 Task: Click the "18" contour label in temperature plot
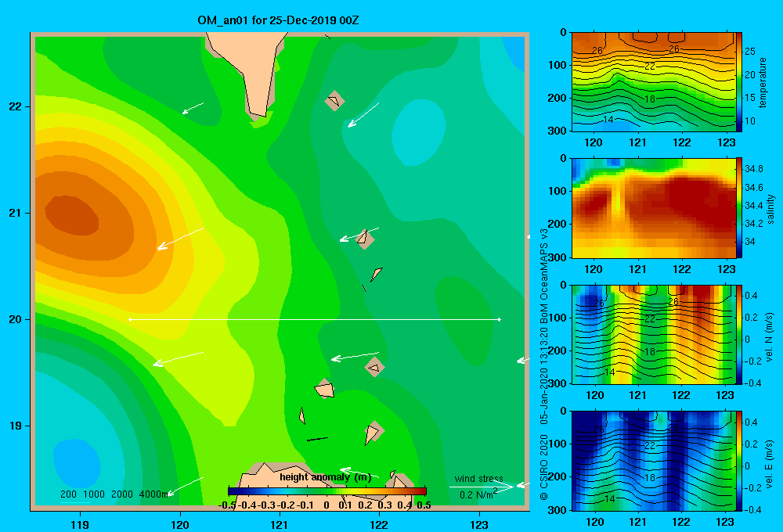(649, 99)
